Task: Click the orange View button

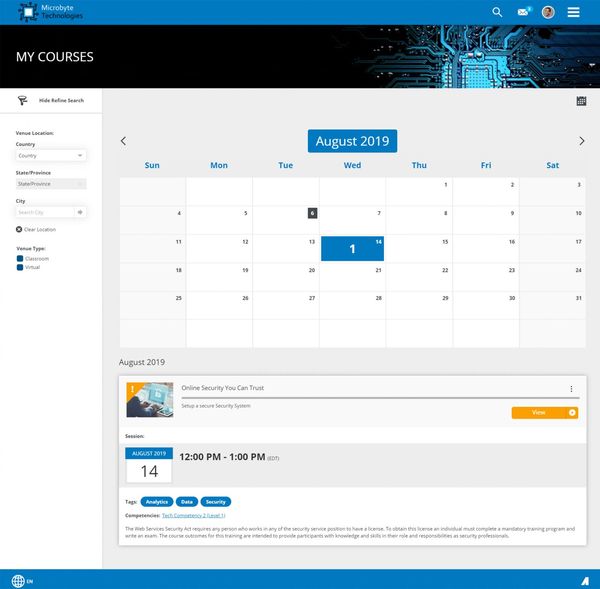Action: [x=544, y=412]
